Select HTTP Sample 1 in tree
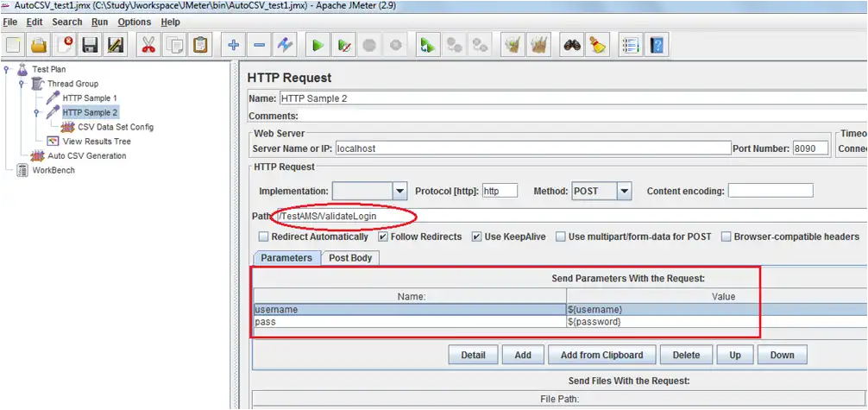The image size is (868, 410). point(90,98)
